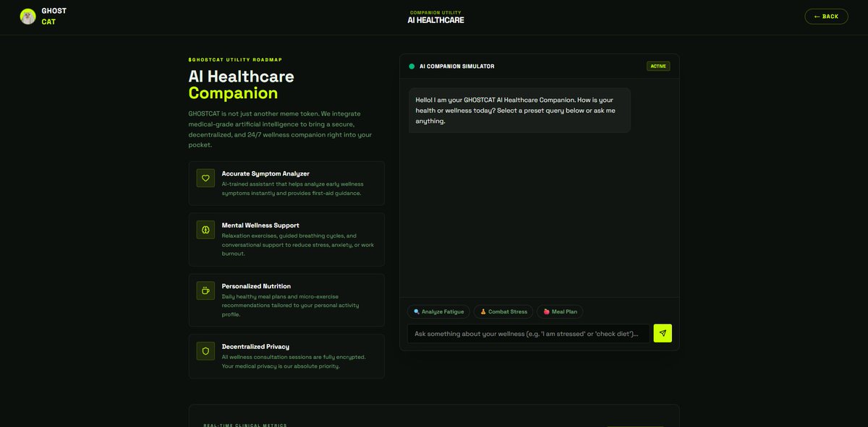Select the Analyze Fatigue preset query
The width and height of the screenshot is (868, 427).
(438, 311)
